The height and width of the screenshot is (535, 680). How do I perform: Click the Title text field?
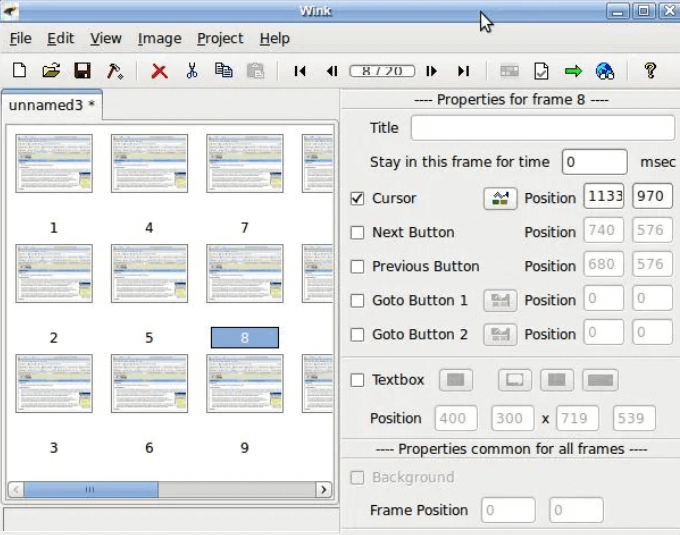click(x=542, y=128)
